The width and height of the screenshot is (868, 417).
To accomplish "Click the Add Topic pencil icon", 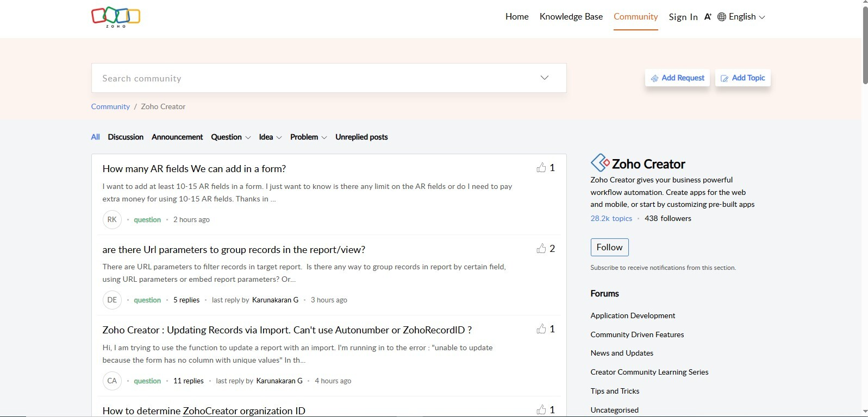I will coord(725,78).
